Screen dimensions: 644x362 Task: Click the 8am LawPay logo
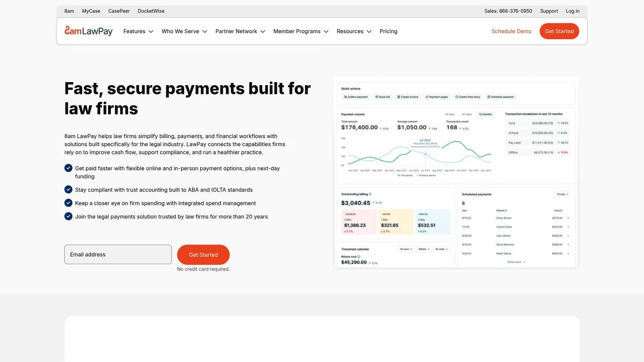pyautogui.click(x=88, y=31)
